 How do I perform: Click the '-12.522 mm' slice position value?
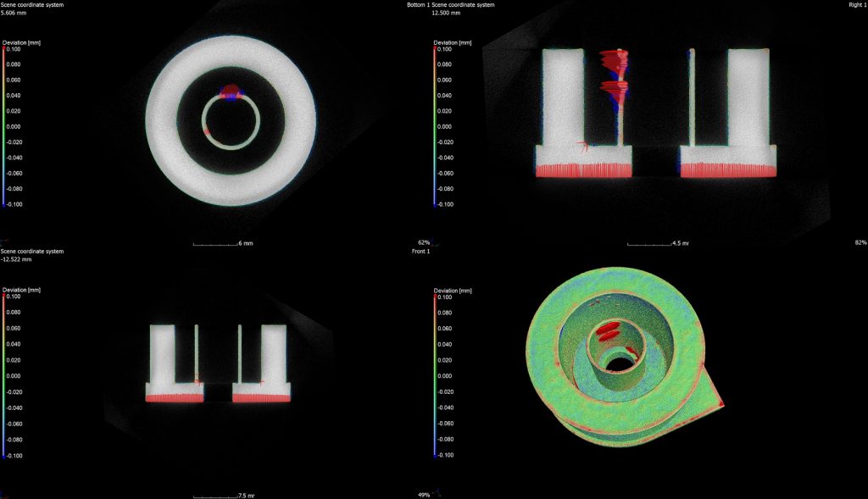point(16,259)
